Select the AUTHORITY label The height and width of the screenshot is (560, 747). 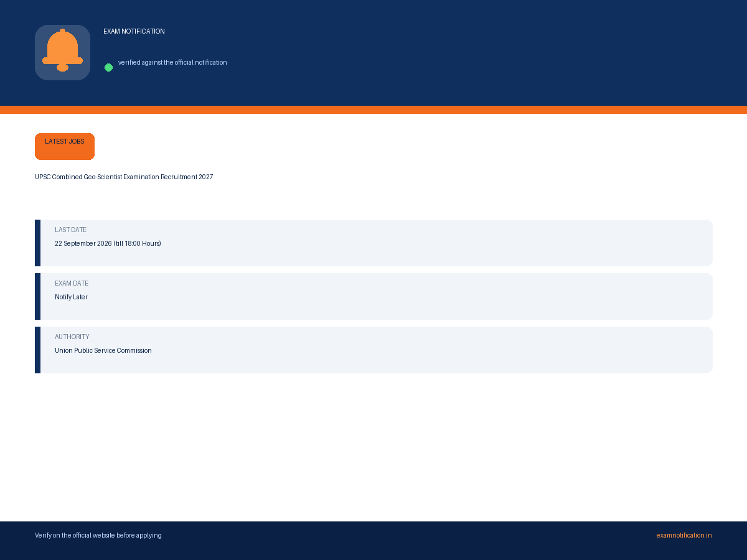pos(72,337)
